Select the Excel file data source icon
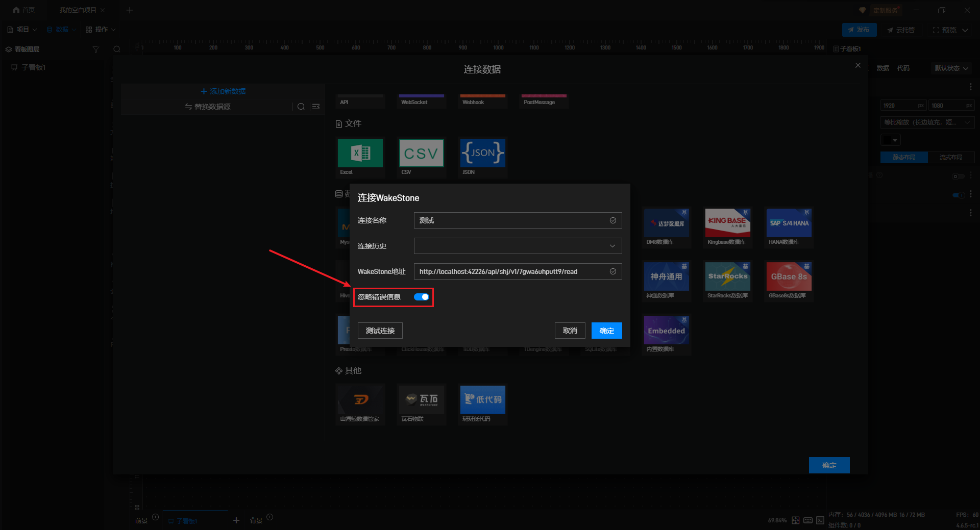 [360, 153]
